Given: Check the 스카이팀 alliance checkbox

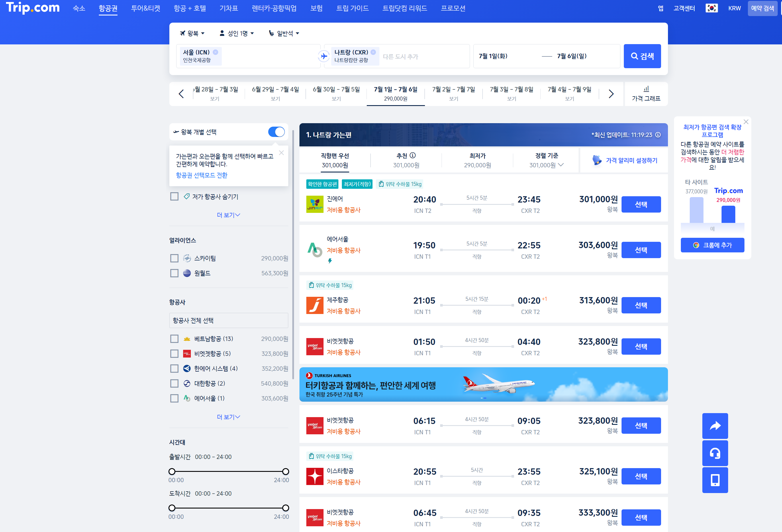Looking at the screenshot, I should (x=174, y=258).
